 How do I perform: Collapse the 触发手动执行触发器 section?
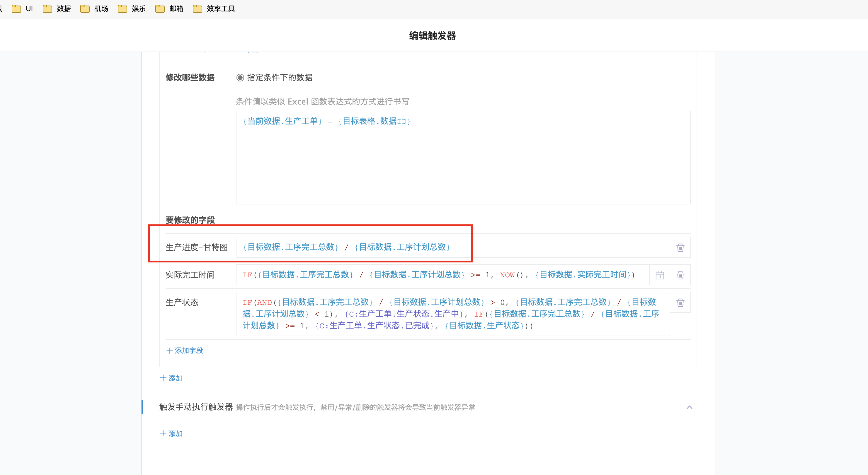pos(690,407)
